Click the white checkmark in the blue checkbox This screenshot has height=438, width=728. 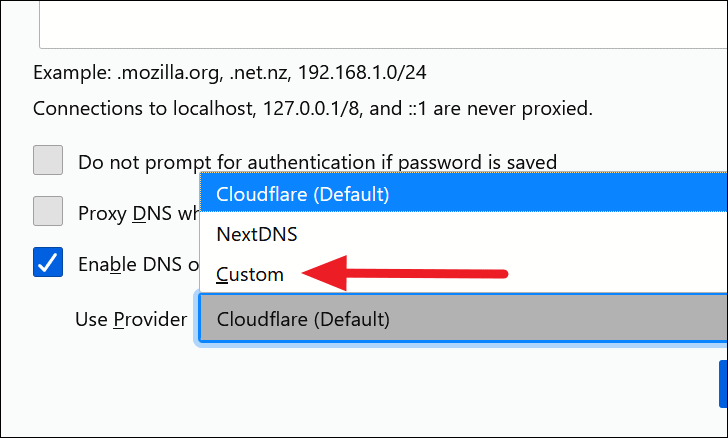pyautogui.click(x=48, y=264)
